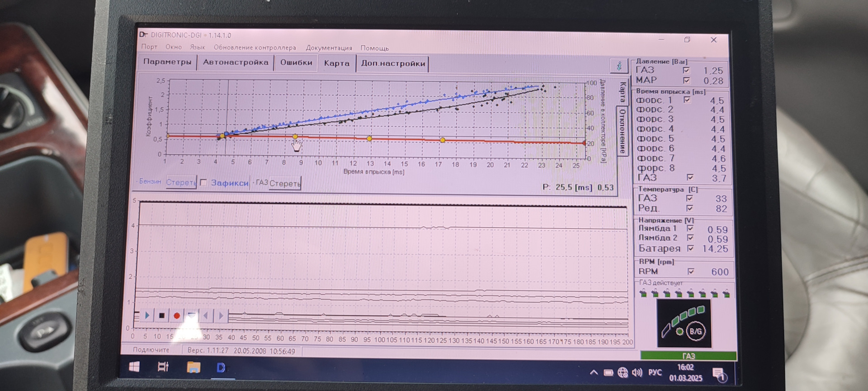Click the MAP value 0,28

713,81
